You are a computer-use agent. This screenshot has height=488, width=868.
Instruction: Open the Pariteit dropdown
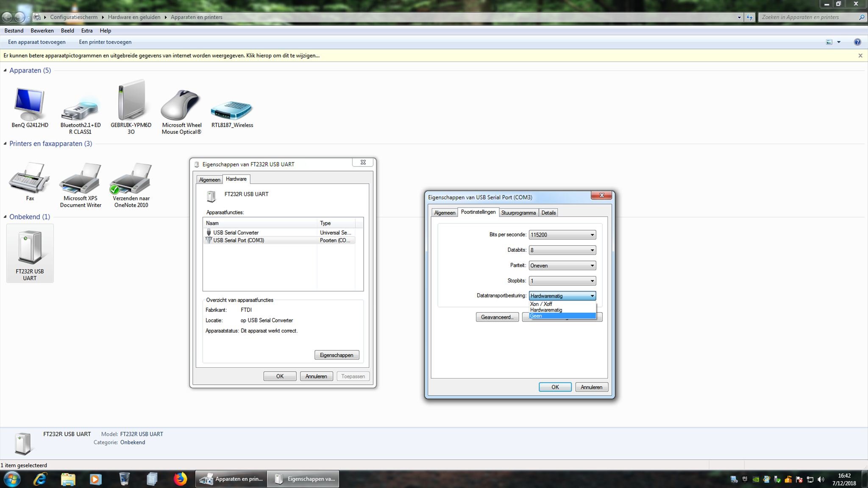pos(562,266)
